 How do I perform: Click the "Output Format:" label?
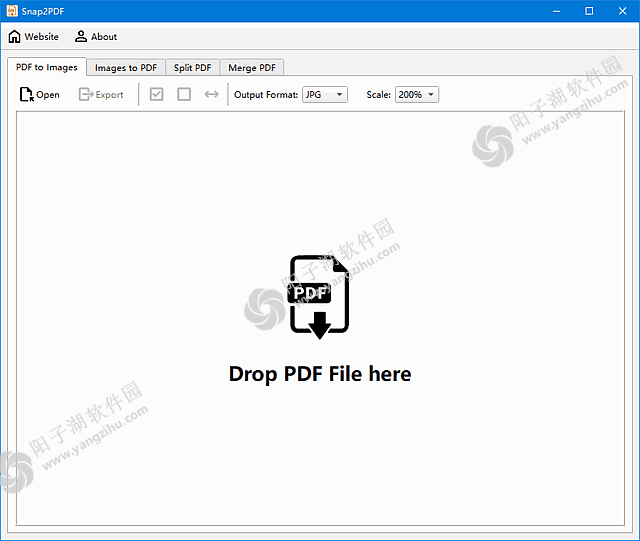pyautogui.click(x=266, y=95)
